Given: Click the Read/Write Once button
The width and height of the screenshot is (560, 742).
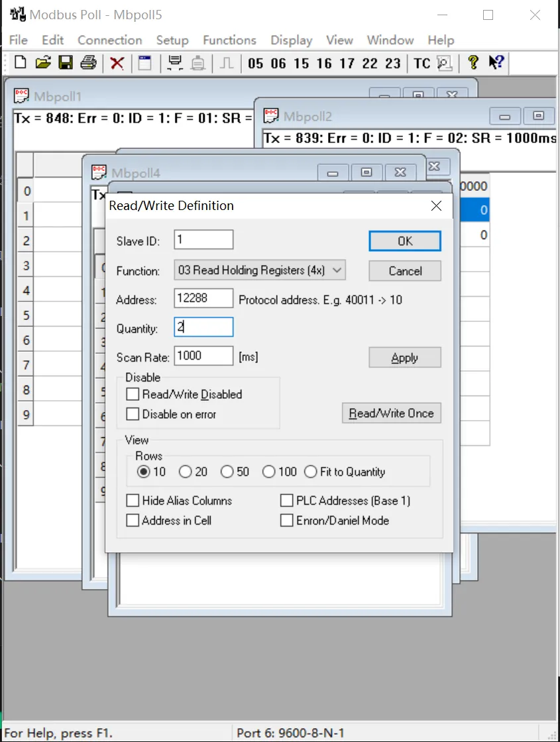Looking at the screenshot, I should click(x=392, y=413).
